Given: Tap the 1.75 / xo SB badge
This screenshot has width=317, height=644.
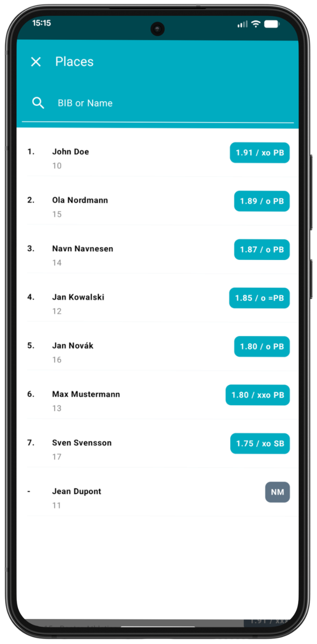Looking at the screenshot, I should coord(260,444).
